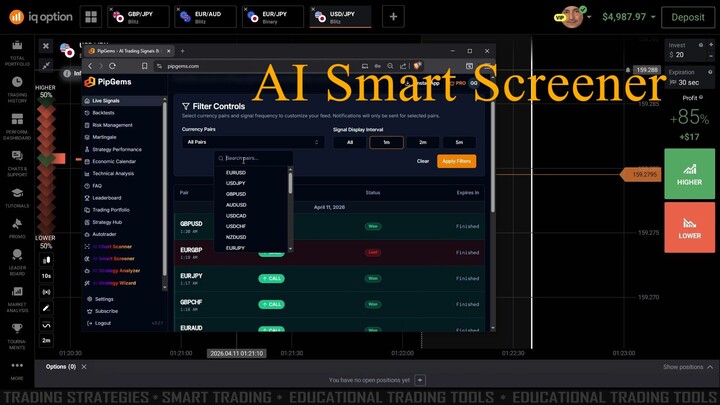Choose USDCHF from pairs list
The width and height of the screenshot is (720, 405).
pyautogui.click(x=236, y=226)
